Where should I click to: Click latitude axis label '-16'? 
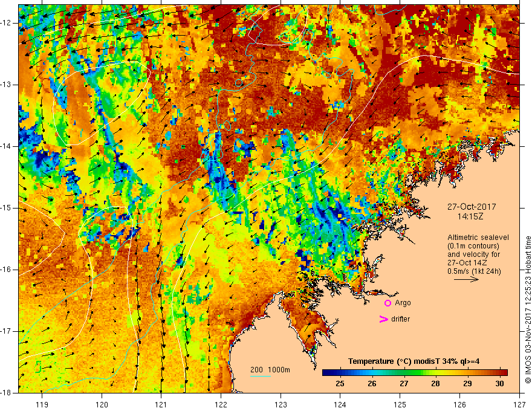point(6,270)
